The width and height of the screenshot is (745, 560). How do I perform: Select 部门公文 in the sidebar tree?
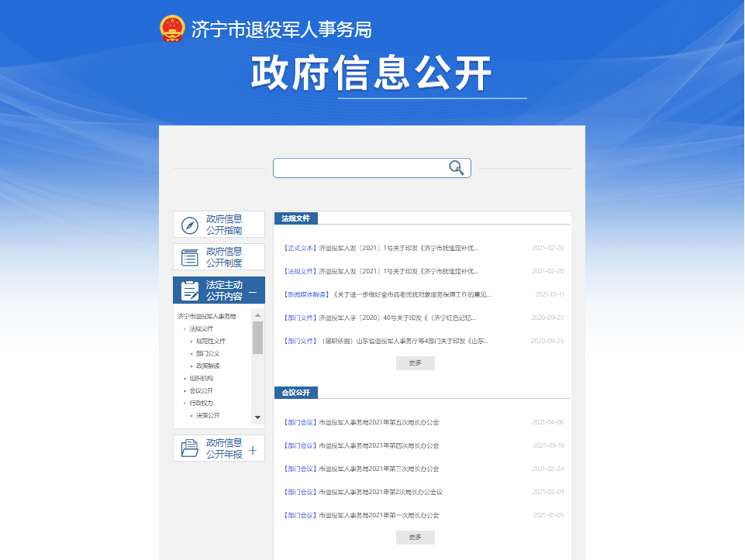(x=208, y=353)
